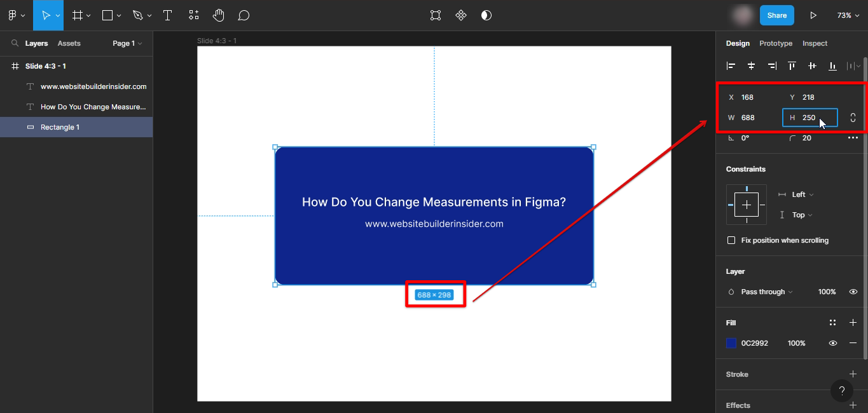The width and height of the screenshot is (868, 413).
Task: Select the Rectangle 1 layer
Action: click(x=60, y=127)
